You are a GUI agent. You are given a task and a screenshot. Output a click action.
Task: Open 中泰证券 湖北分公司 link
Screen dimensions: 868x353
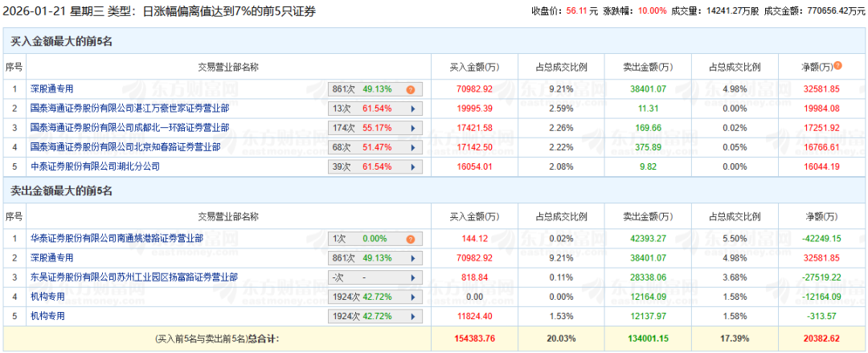pyautogui.click(x=95, y=166)
